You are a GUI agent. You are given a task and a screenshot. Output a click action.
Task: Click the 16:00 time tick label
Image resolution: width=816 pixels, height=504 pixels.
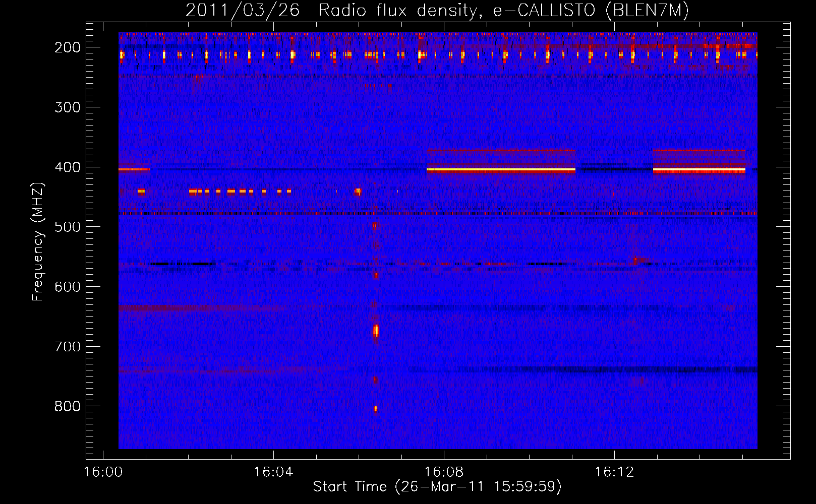103,472
